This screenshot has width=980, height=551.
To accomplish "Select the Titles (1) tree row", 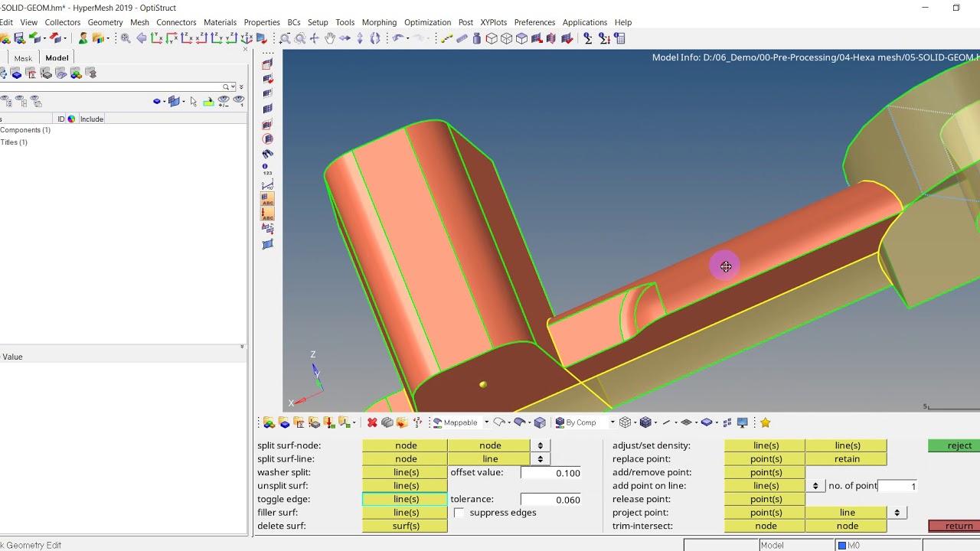I will click(x=14, y=142).
